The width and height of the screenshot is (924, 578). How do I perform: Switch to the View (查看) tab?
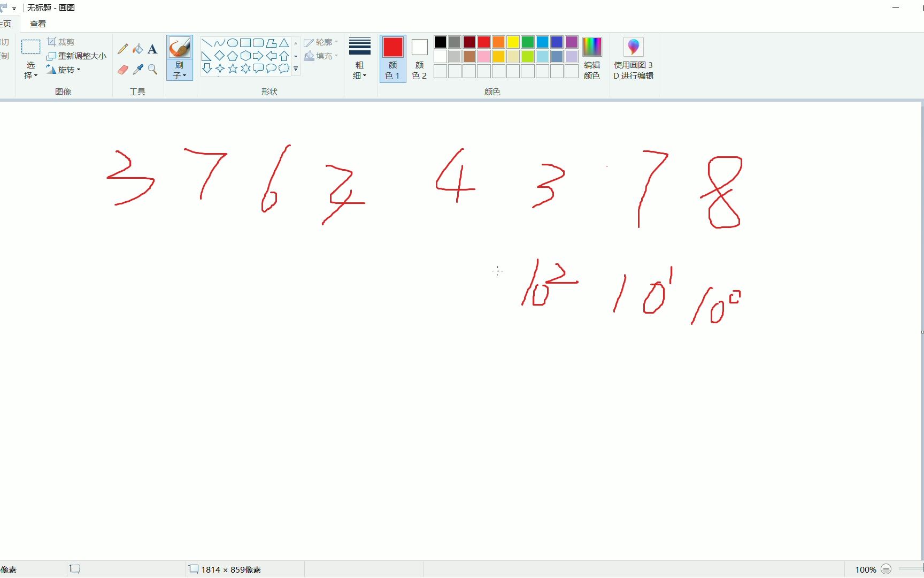[38, 24]
